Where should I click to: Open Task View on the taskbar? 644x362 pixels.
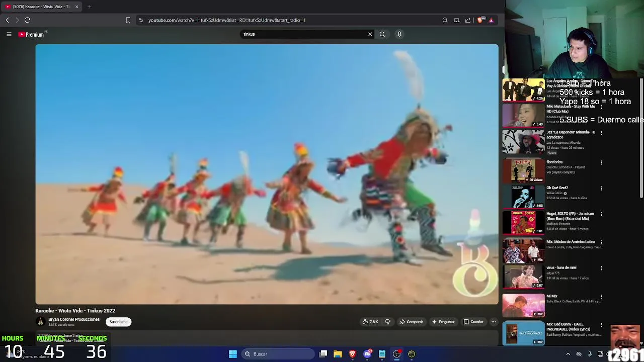click(324, 354)
